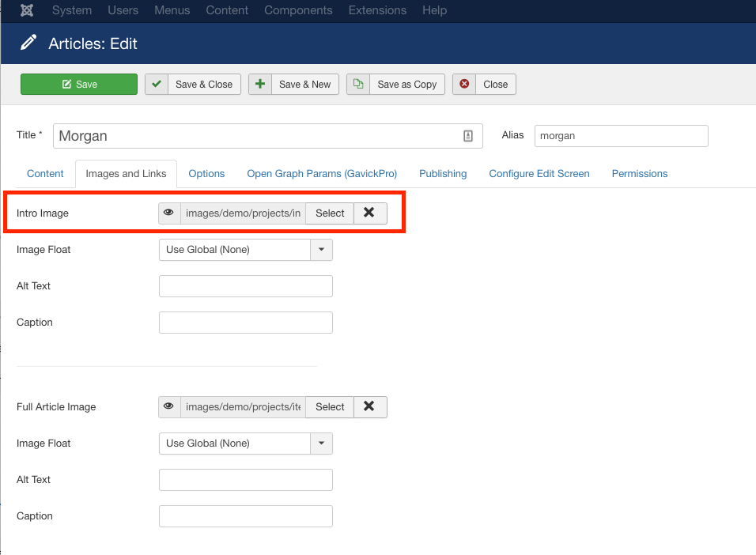Screen dimensions: 756x555
Task: Clear the Intro Image with X
Action: tap(369, 213)
